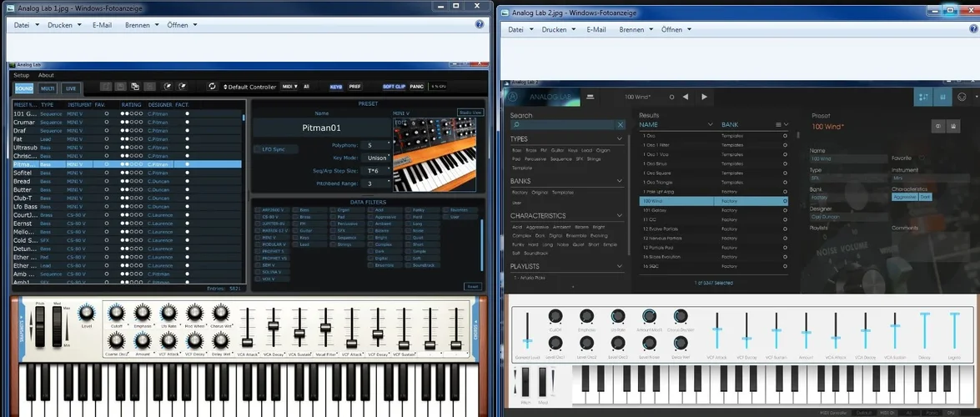980x417 pixels.
Task: Click the Cutoff knob in Analog Lab 1
Action: click(x=116, y=313)
